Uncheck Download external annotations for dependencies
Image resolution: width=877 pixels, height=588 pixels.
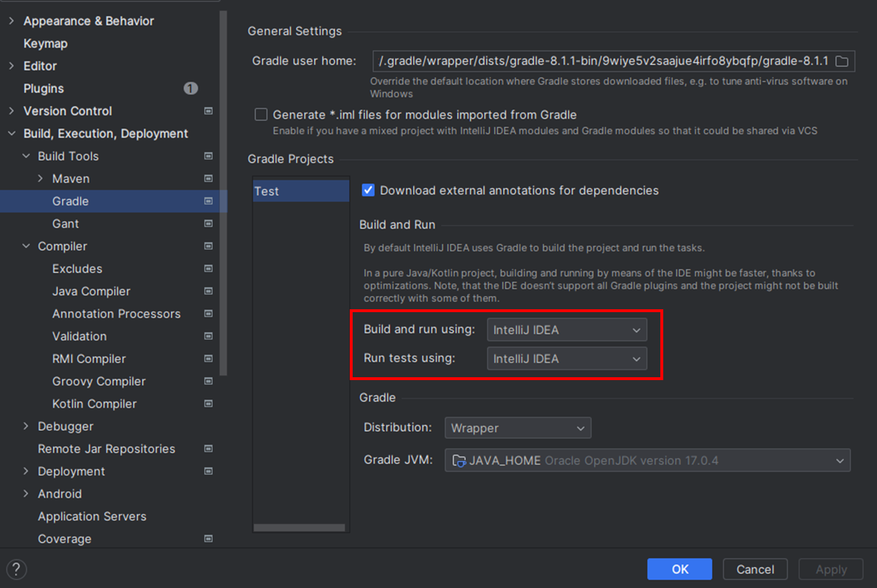(368, 190)
